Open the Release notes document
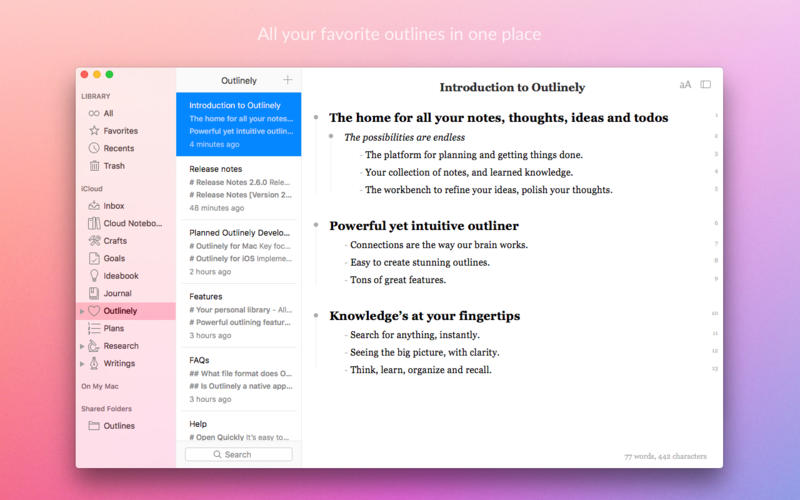The width and height of the screenshot is (800, 500). point(239,188)
